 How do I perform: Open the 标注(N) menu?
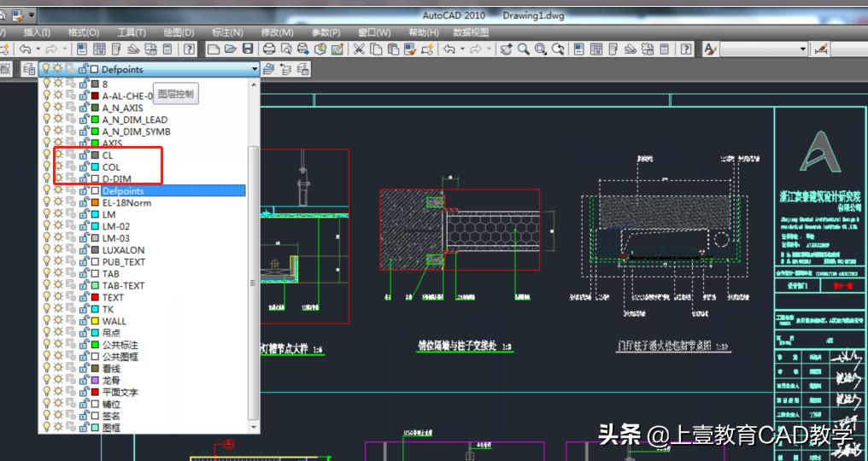(226, 32)
